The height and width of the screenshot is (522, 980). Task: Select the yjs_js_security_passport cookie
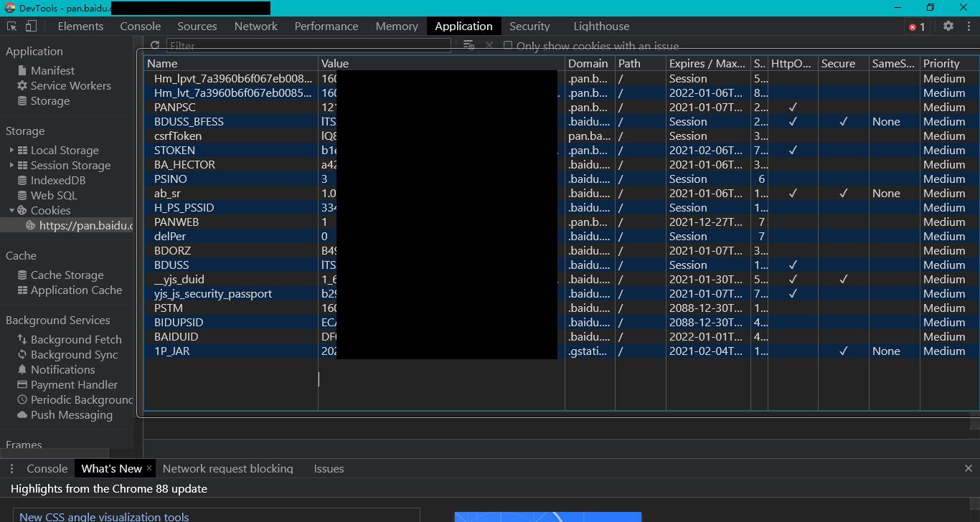[561, 293]
